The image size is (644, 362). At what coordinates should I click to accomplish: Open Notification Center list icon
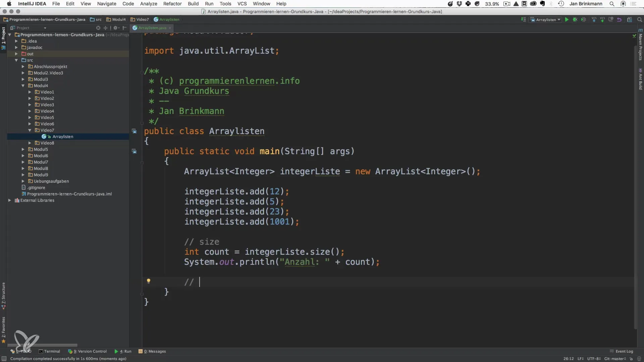coord(634,4)
